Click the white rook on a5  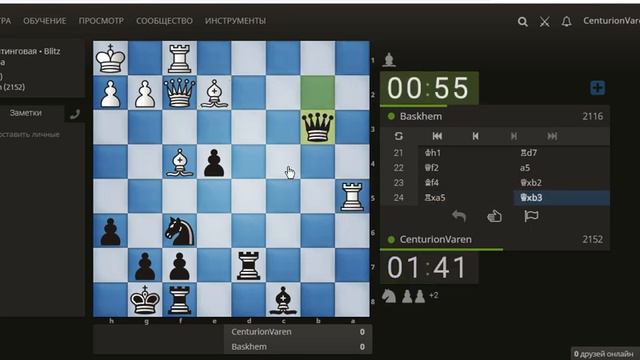point(352,196)
